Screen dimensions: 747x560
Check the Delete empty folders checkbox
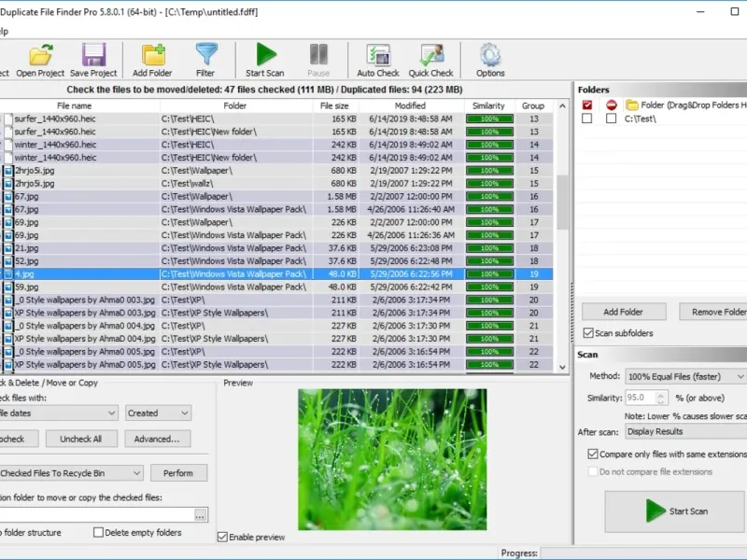[x=99, y=533]
